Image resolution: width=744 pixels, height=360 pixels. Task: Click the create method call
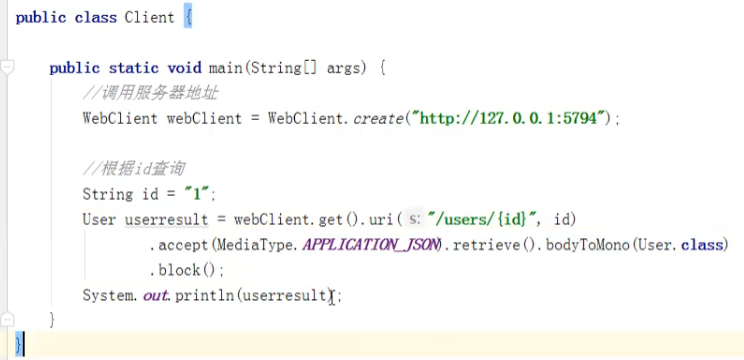click(x=378, y=119)
